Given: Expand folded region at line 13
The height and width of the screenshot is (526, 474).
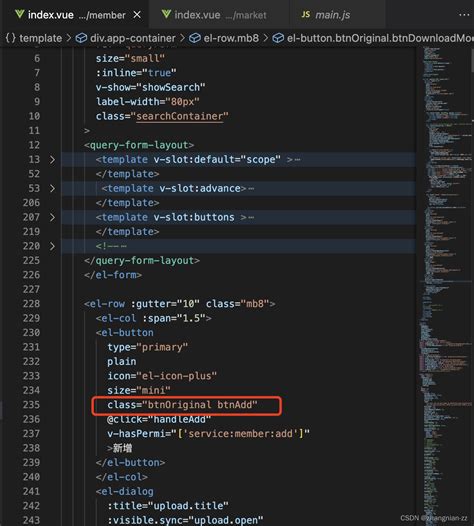Looking at the screenshot, I should [52, 159].
